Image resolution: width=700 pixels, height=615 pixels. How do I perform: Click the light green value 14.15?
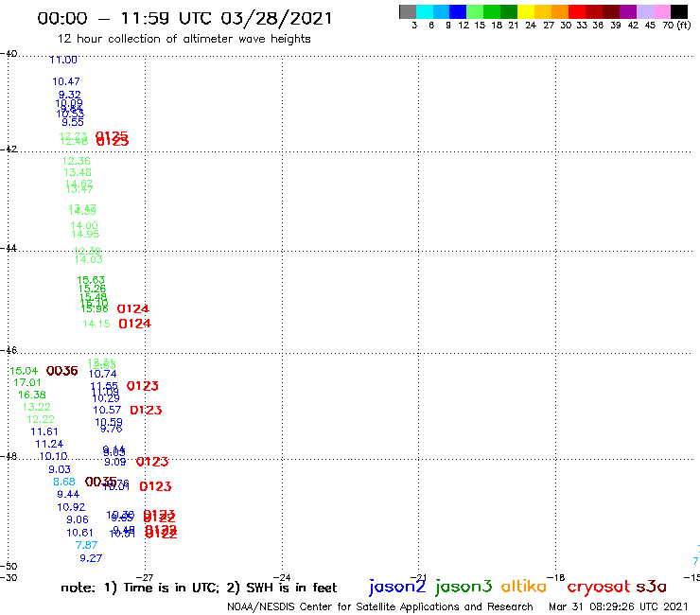(96, 324)
